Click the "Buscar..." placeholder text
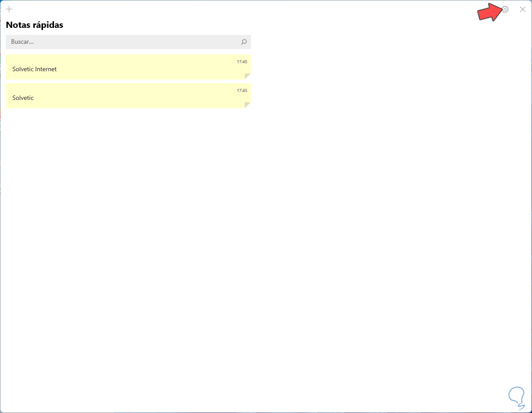532x413 pixels. point(22,42)
